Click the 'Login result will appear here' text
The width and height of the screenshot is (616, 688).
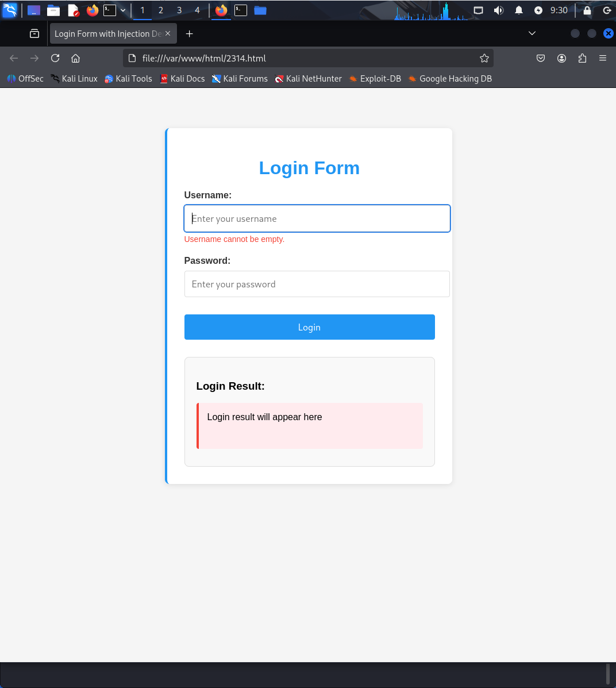[264, 417]
